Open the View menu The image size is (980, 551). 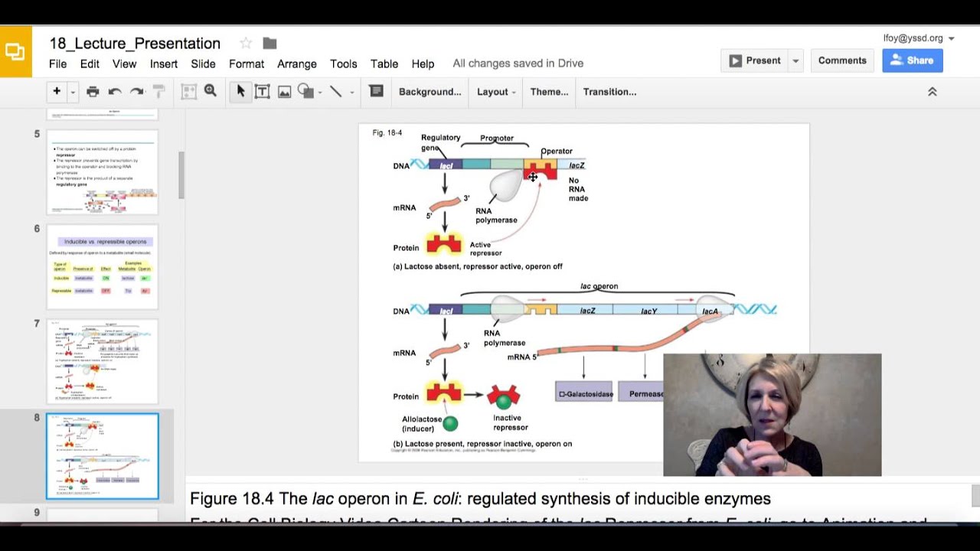[x=124, y=64]
